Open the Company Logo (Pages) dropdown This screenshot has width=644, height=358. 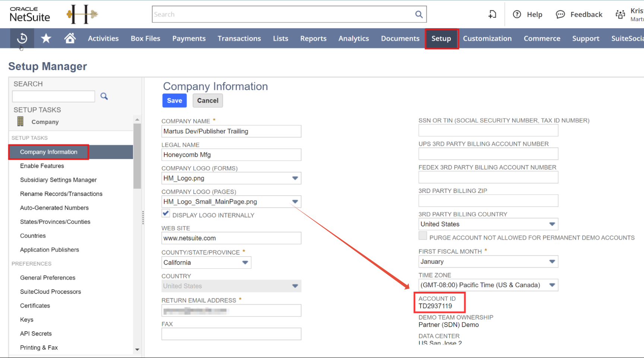click(295, 202)
